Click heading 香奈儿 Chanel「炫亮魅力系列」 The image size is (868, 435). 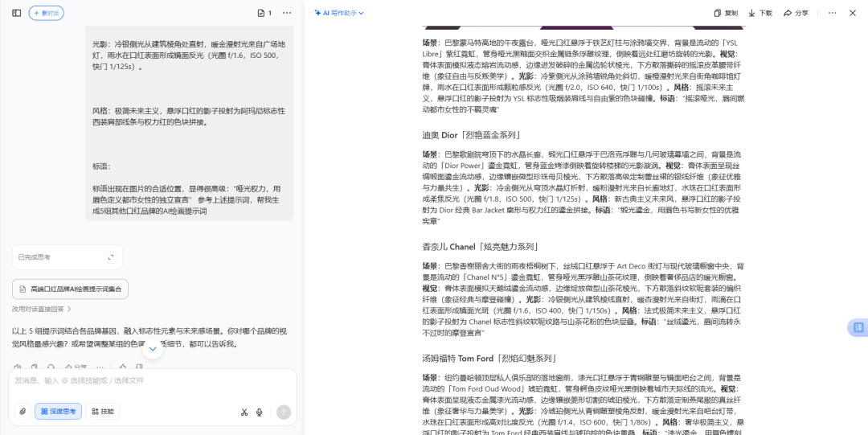coord(481,247)
